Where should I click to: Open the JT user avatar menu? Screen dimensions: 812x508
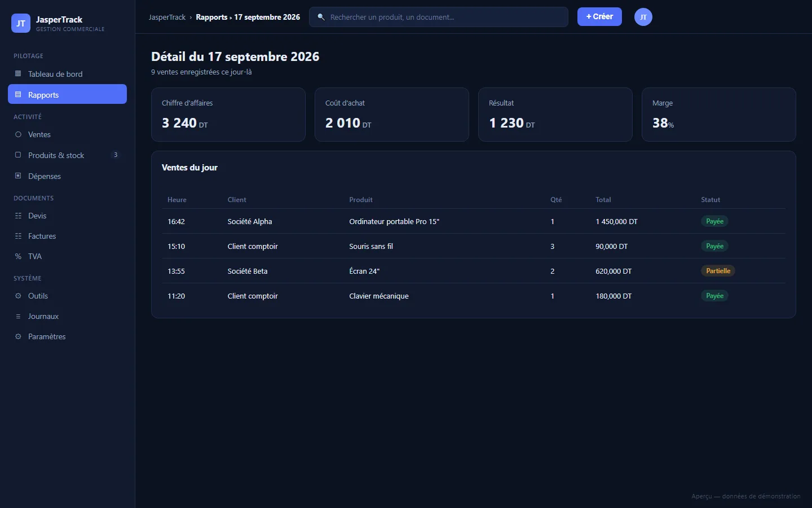pyautogui.click(x=643, y=17)
